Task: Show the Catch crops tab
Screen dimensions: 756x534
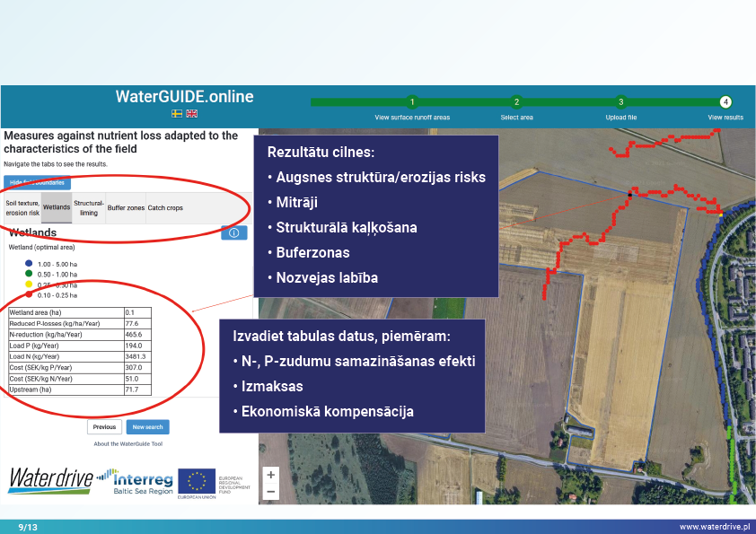Action: coord(164,208)
